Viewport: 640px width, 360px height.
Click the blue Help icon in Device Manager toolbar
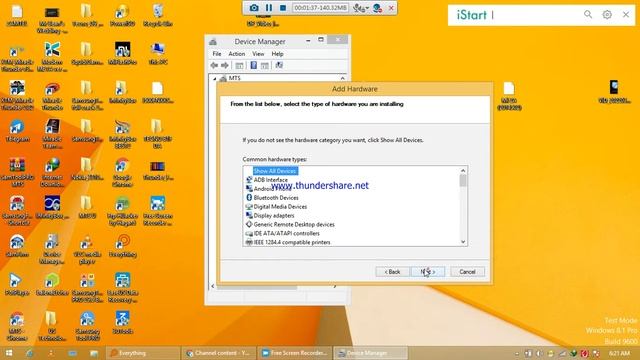(253, 65)
